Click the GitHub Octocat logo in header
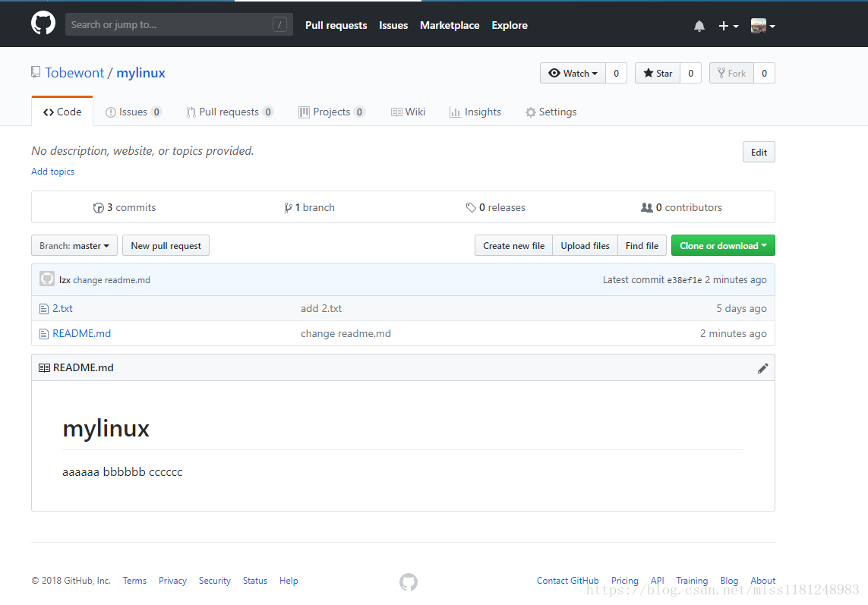The height and width of the screenshot is (605, 868). 43,24
